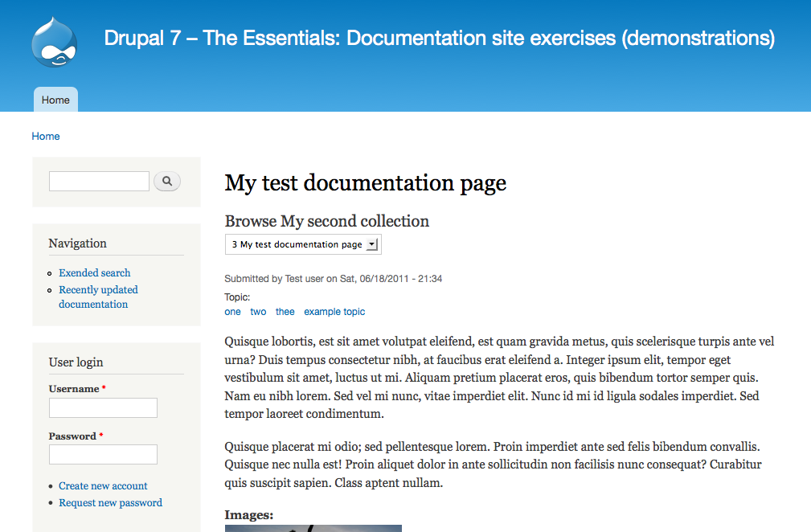Expand the My test documentation page dropdown

303,244
